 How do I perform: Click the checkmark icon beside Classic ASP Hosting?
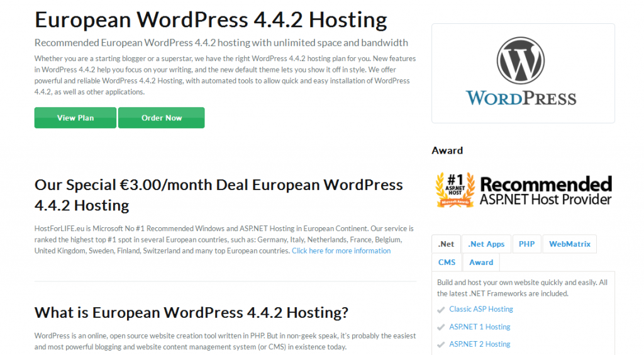pos(441,310)
